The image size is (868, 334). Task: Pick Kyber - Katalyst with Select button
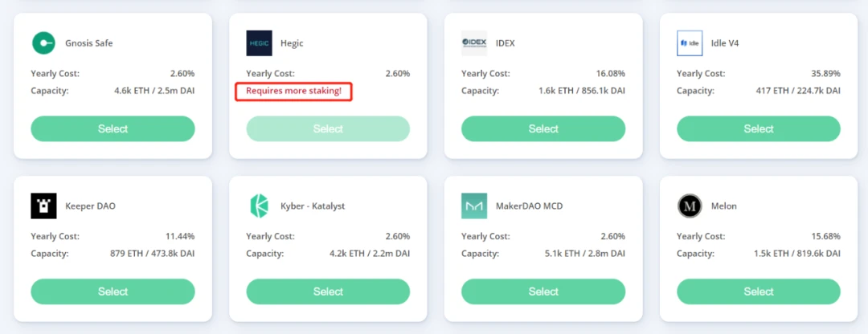pos(328,291)
